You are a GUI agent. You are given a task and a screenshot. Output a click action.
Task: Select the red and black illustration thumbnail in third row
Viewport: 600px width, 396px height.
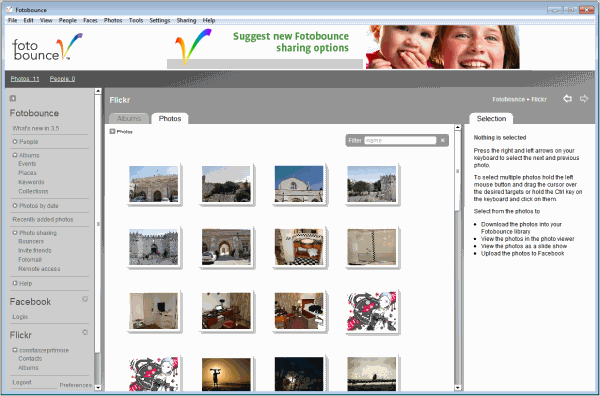tap(372, 311)
